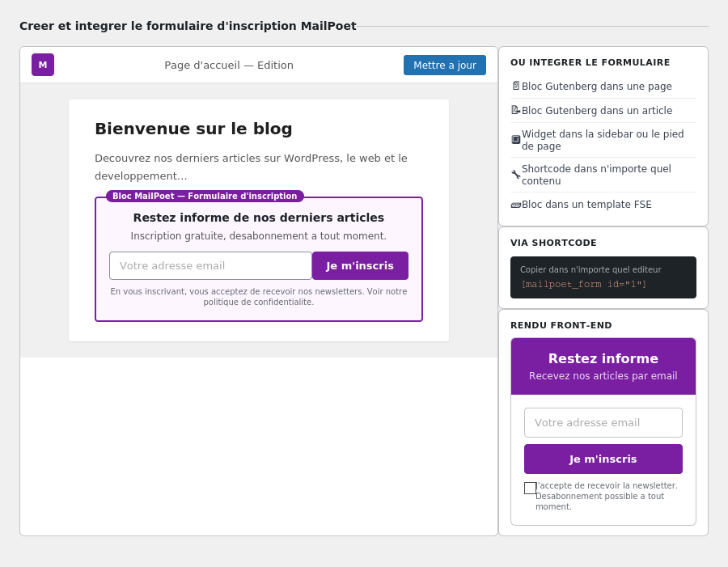Select Shortcode dans n'importe quel contenu option

(x=603, y=175)
